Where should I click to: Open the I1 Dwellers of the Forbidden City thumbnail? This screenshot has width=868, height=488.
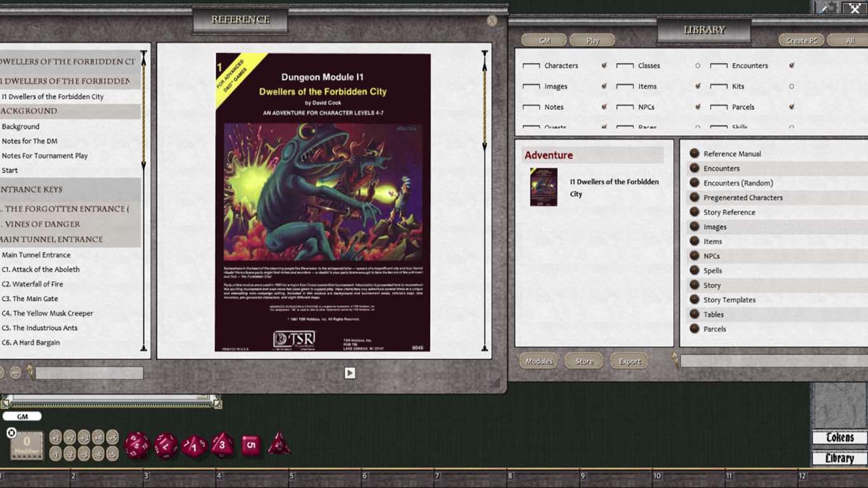point(543,186)
